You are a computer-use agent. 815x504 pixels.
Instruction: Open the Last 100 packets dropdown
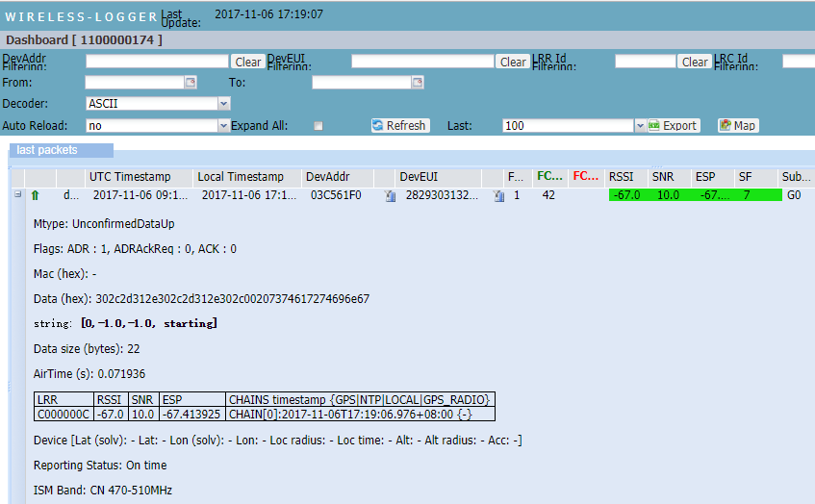click(640, 126)
